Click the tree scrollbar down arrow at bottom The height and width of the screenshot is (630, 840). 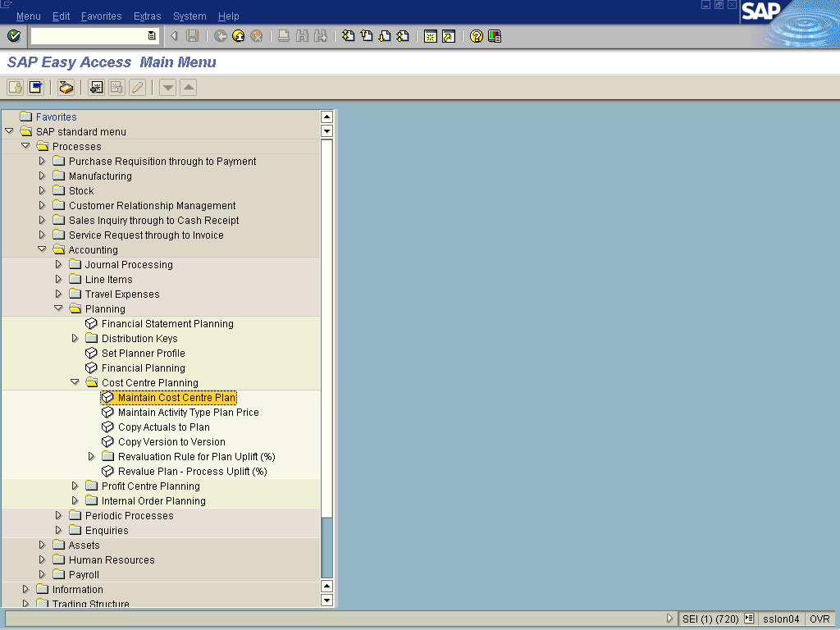[x=326, y=600]
